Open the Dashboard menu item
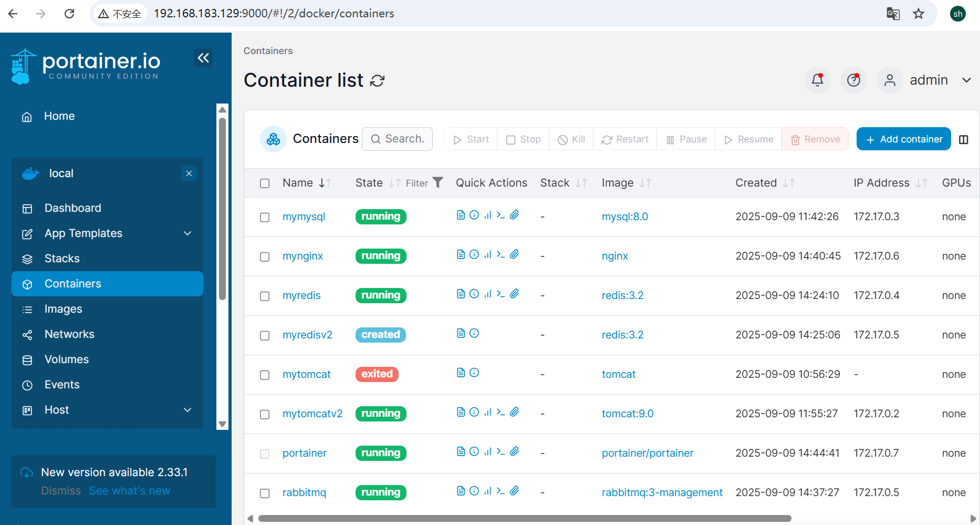This screenshot has width=980, height=525. coord(107,208)
